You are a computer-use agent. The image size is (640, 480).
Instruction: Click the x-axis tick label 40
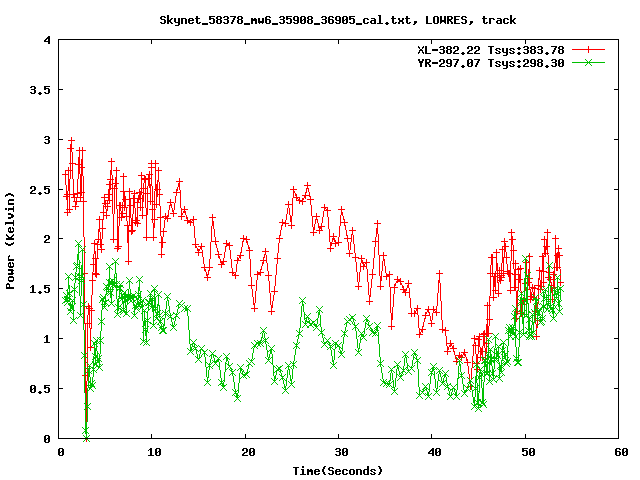(x=435, y=452)
